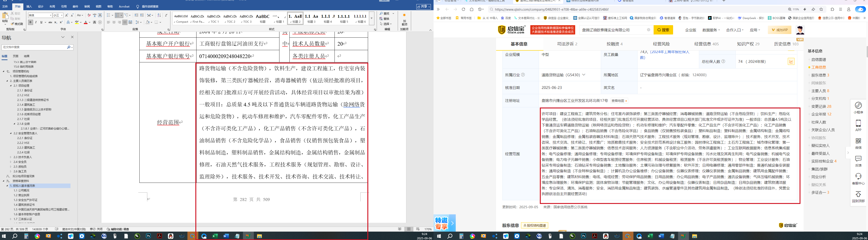The height and width of the screenshot is (240, 868).
Task: Apply paragraph shading with the paint bucket
Action: click(147, 22)
